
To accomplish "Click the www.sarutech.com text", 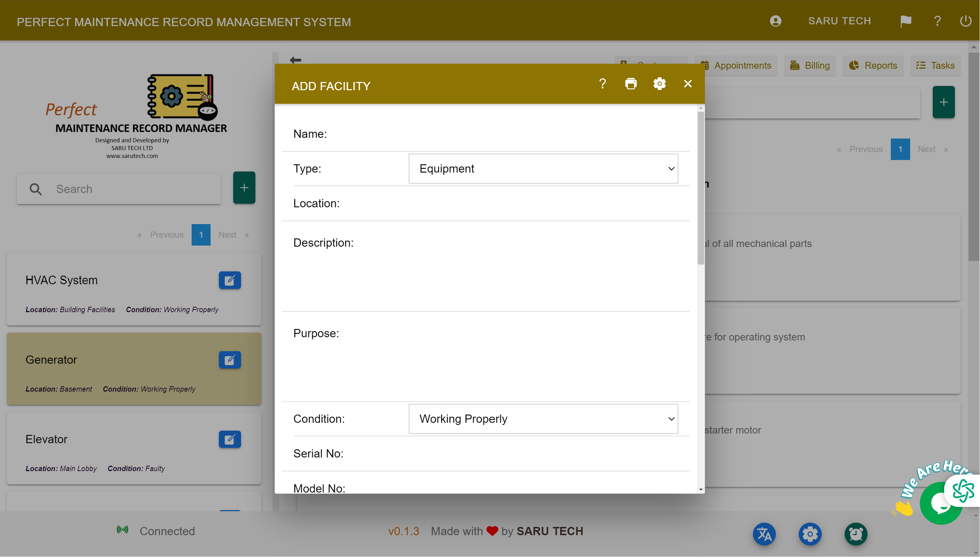I will coord(132,156).
